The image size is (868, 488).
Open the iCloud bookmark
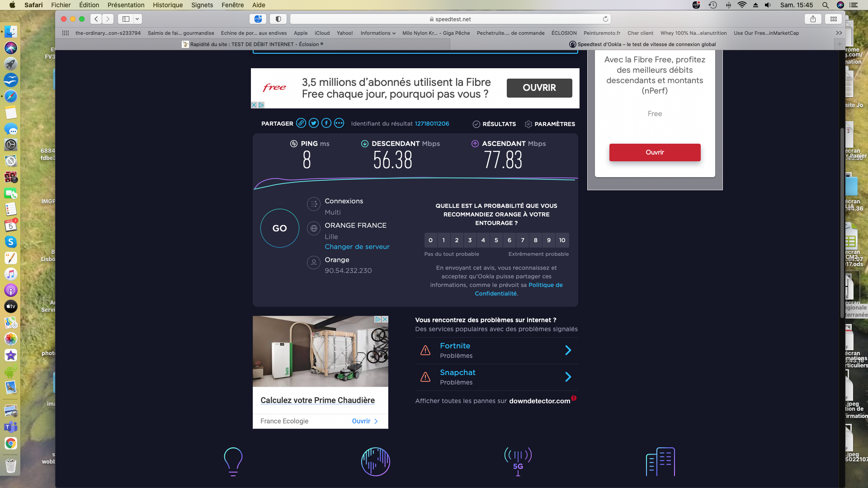322,33
